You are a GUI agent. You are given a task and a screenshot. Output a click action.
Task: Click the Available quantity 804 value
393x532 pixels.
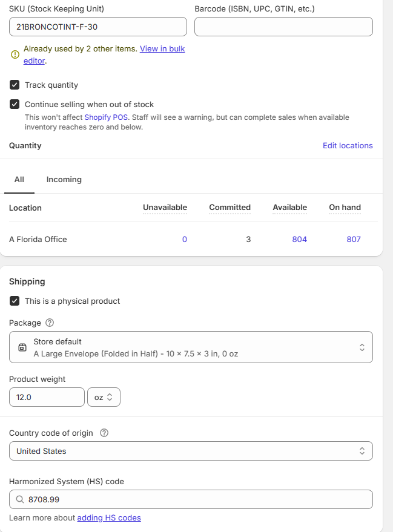[x=299, y=239]
